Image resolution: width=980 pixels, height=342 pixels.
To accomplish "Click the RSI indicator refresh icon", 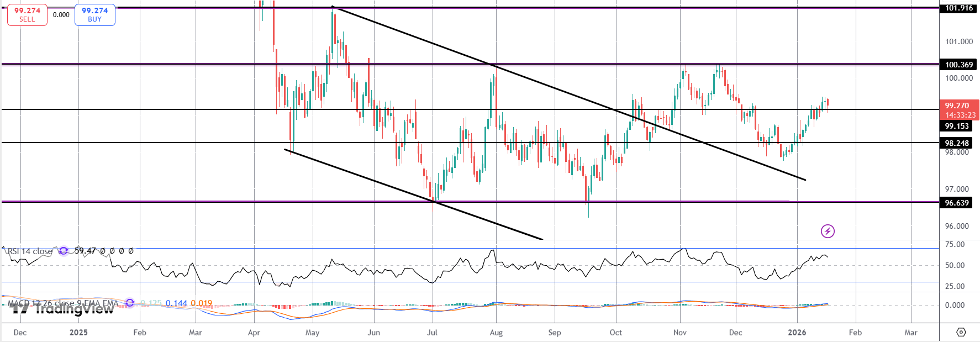I will [x=64, y=251].
